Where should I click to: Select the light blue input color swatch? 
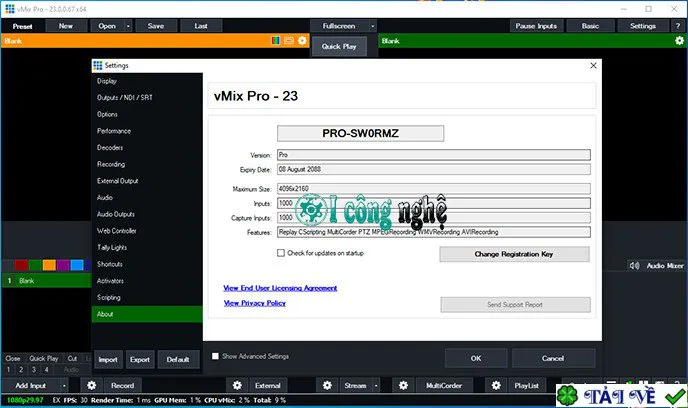[77, 265]
